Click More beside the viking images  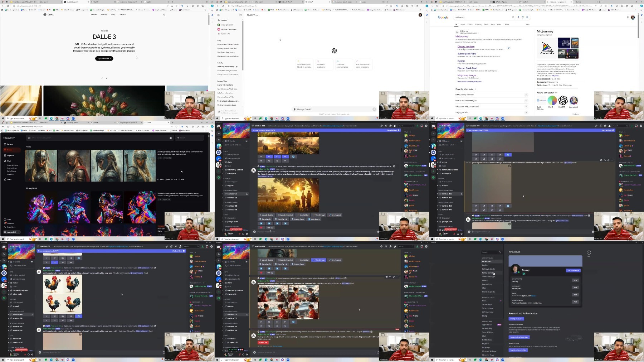[181, 179]
